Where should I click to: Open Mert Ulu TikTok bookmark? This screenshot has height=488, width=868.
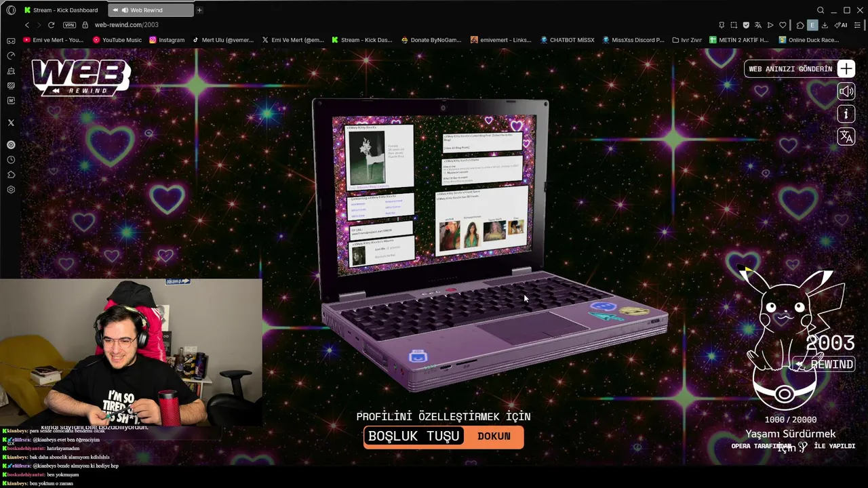point(223,40)
